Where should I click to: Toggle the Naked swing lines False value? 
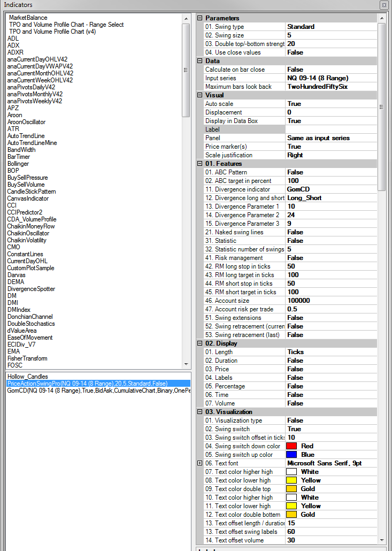[x=331, y=232]
